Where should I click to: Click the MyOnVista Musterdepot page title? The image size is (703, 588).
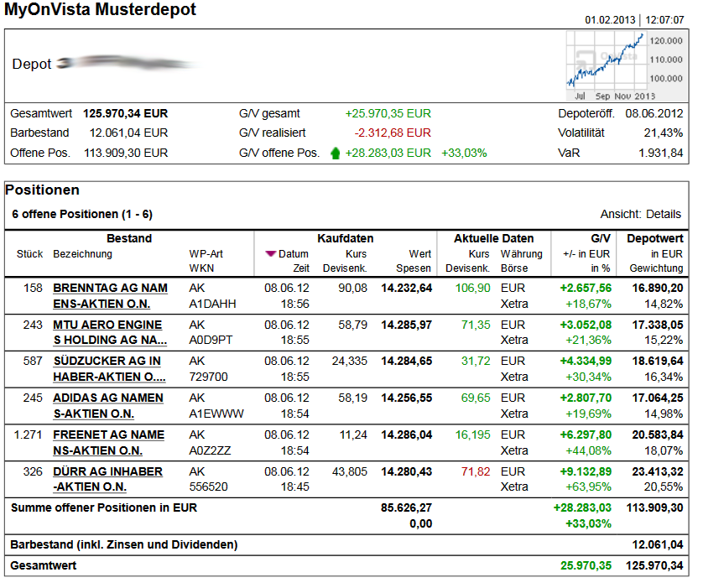[x=100, y=9]
